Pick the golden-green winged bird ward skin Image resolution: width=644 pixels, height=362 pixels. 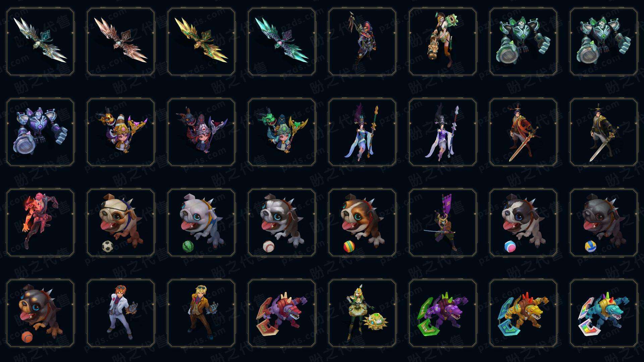(201, 42)
